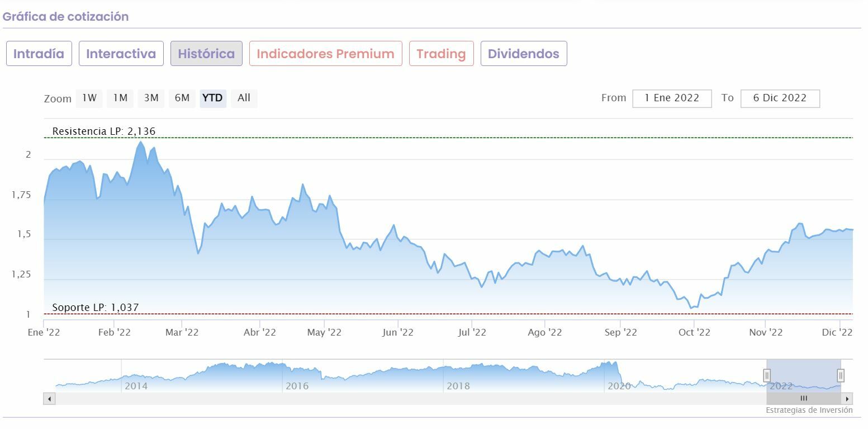Click the navigator scrollbar right arrow
Image resolution: width=868 pixels, height=429 pixels.
pos(847,399)
